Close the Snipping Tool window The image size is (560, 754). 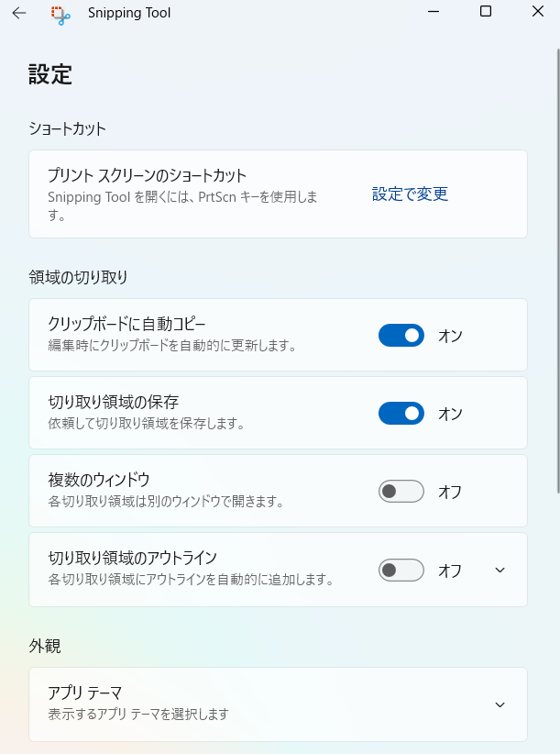537,12
